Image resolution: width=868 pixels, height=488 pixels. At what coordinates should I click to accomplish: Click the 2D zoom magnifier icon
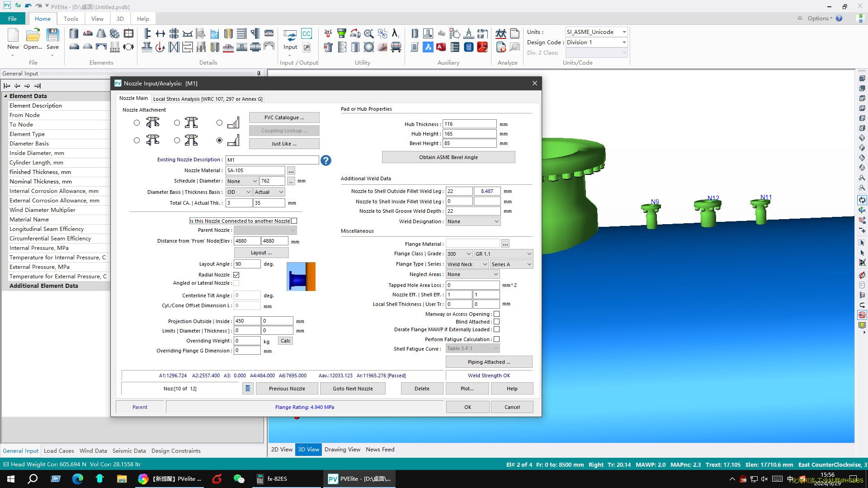pyautogui.click(x=369, y=33)
